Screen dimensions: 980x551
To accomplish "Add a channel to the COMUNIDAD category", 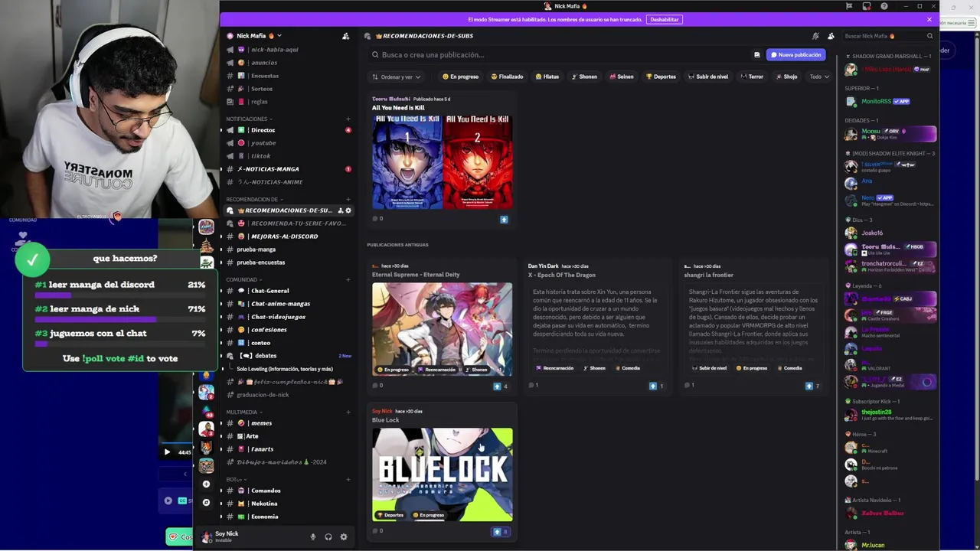I will point(348,280).
